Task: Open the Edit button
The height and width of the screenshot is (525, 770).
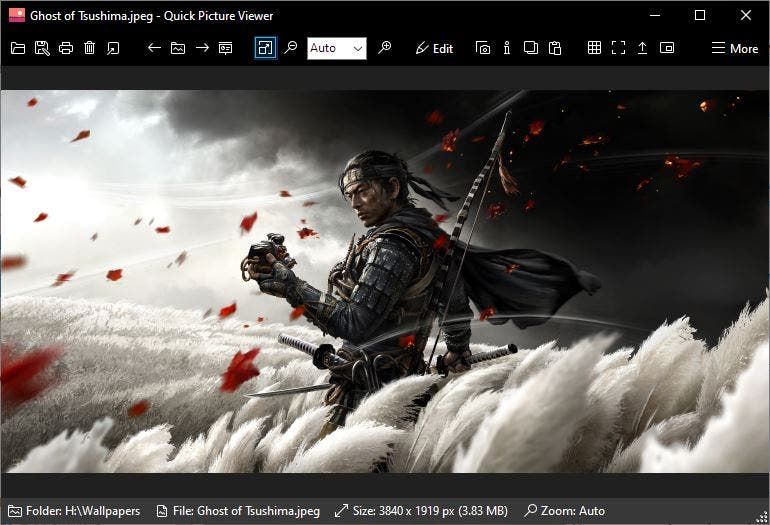Action: 434,48
